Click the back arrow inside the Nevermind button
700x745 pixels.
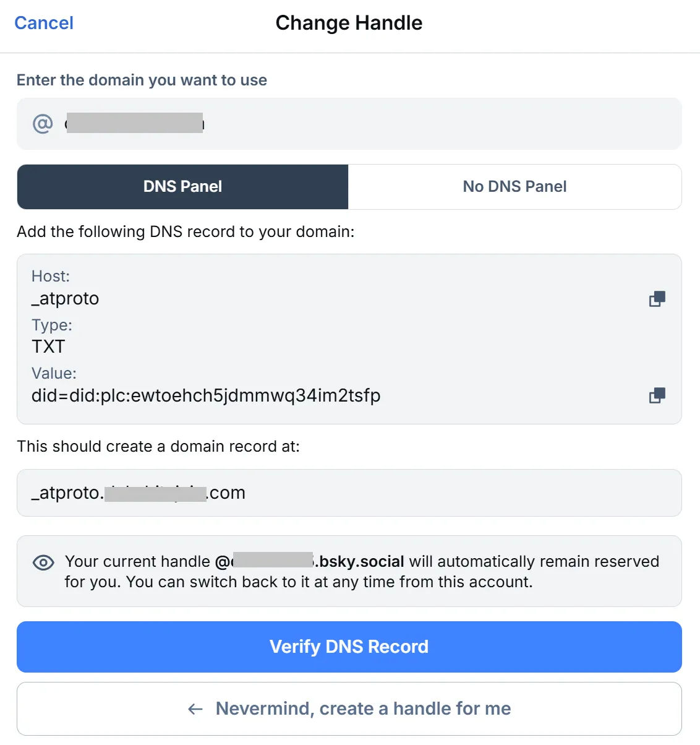(x=195, y=708)
